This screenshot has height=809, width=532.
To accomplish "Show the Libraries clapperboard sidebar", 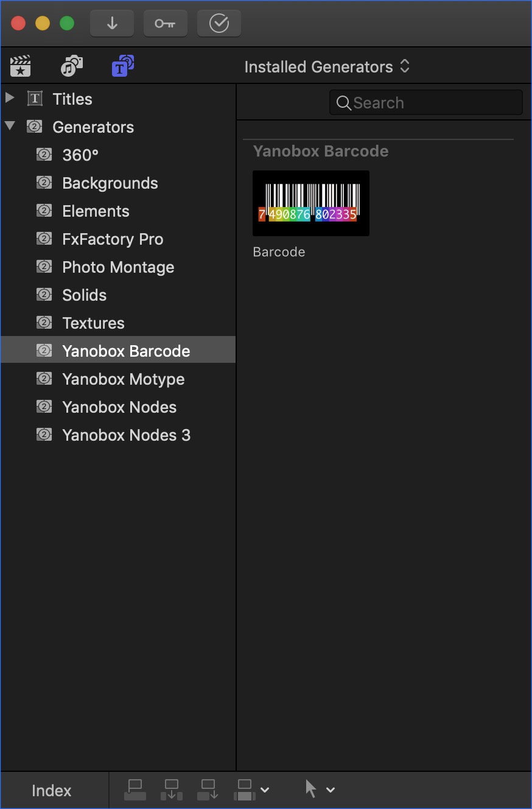I will tap(21, 66).
